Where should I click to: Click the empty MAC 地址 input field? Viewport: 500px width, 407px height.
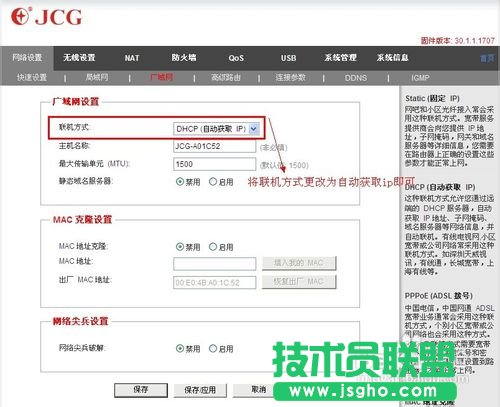point(214,264)
